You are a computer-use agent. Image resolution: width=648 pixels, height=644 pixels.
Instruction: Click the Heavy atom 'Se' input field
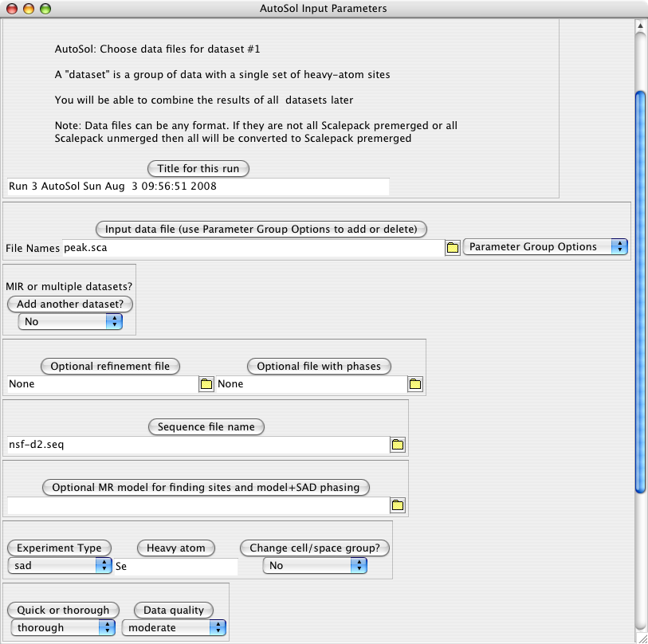(x=175, y=567)
